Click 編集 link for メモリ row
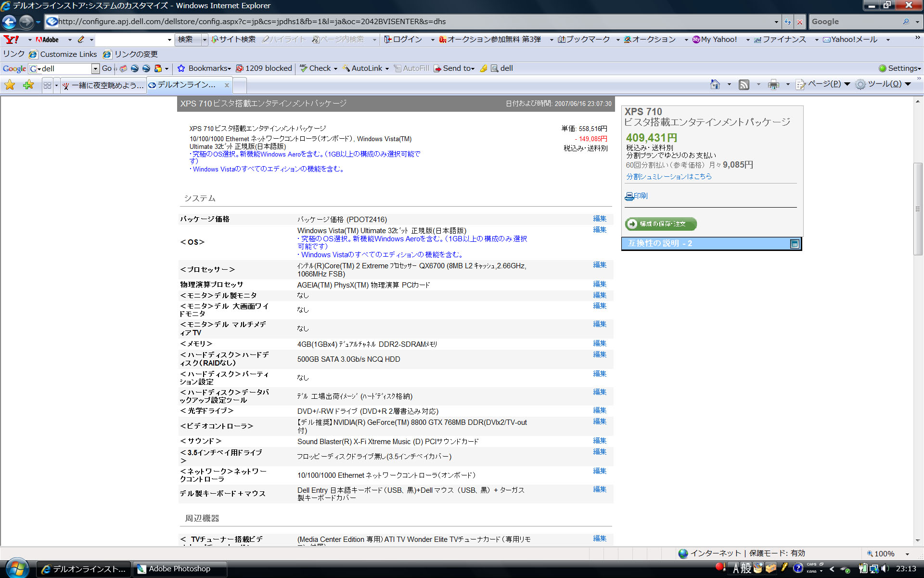This screenshot has width=924, height=578. click(x=600, y=343)
